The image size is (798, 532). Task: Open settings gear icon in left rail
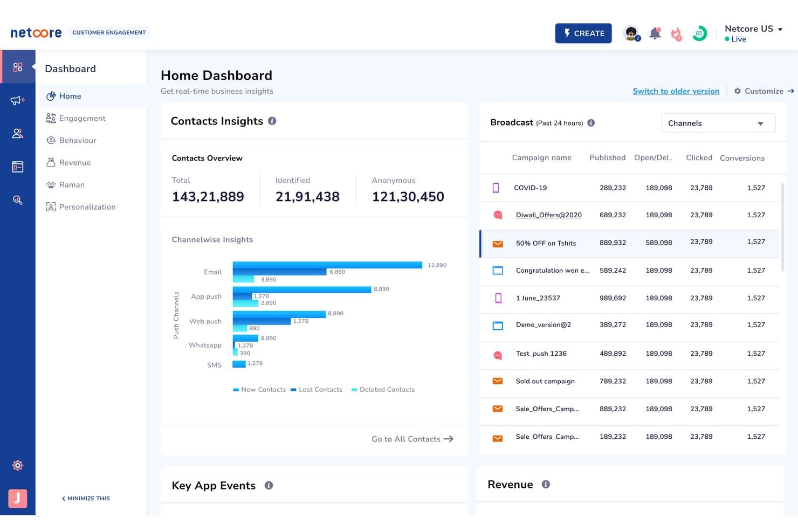(18, 465)
